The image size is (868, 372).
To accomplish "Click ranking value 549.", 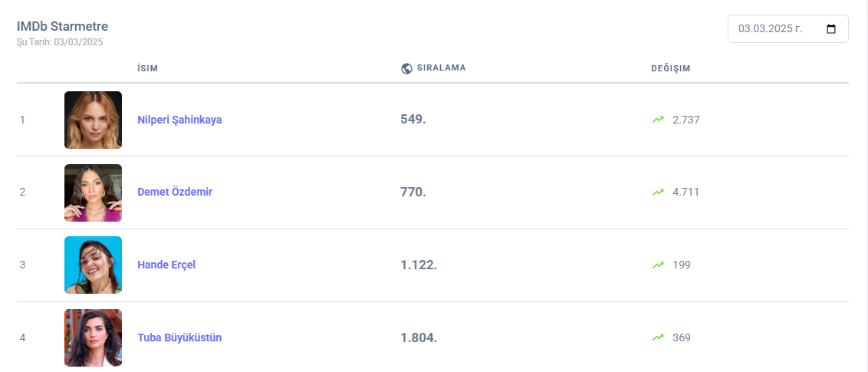I will click(413, 120).
